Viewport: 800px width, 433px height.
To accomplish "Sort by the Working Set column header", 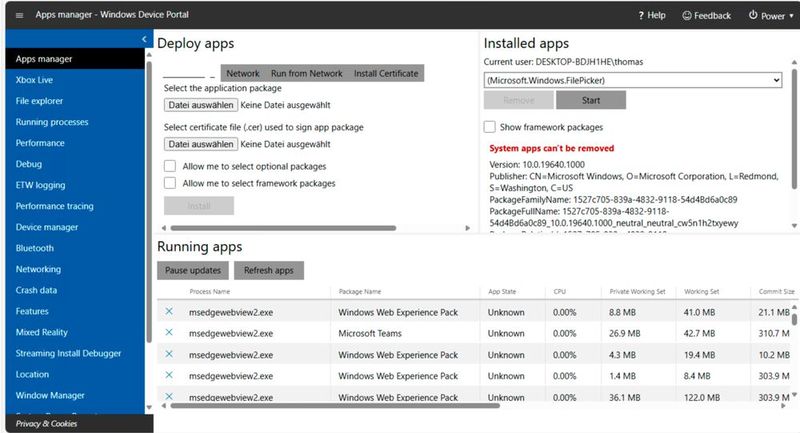I will (x=702, y=292).
